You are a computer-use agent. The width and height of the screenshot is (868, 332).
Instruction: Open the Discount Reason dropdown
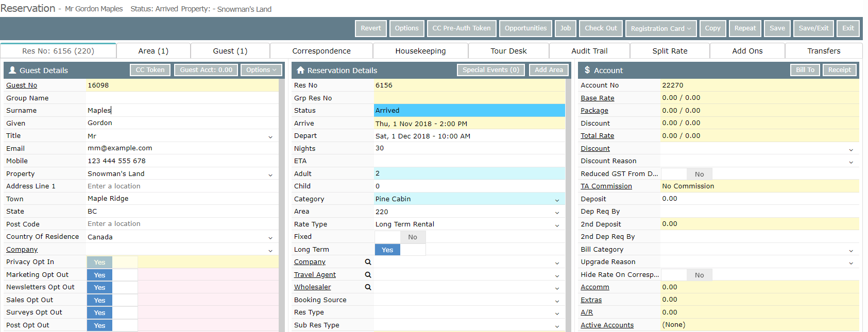[851, 162]
